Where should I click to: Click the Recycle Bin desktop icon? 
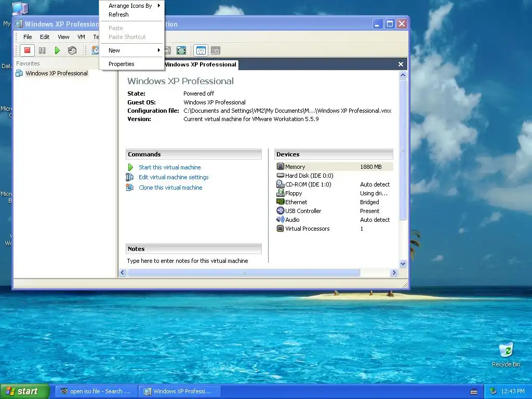[x=506, y=351]
